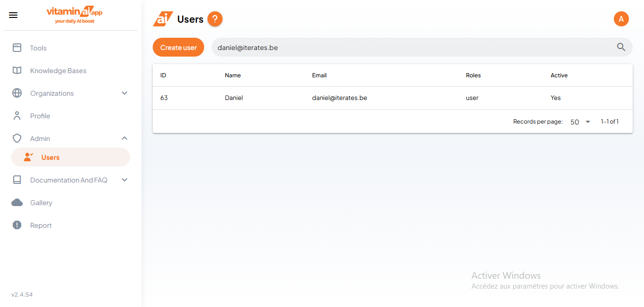
Task: Expand Documentation And FAQ section
Action: (124, 180)
